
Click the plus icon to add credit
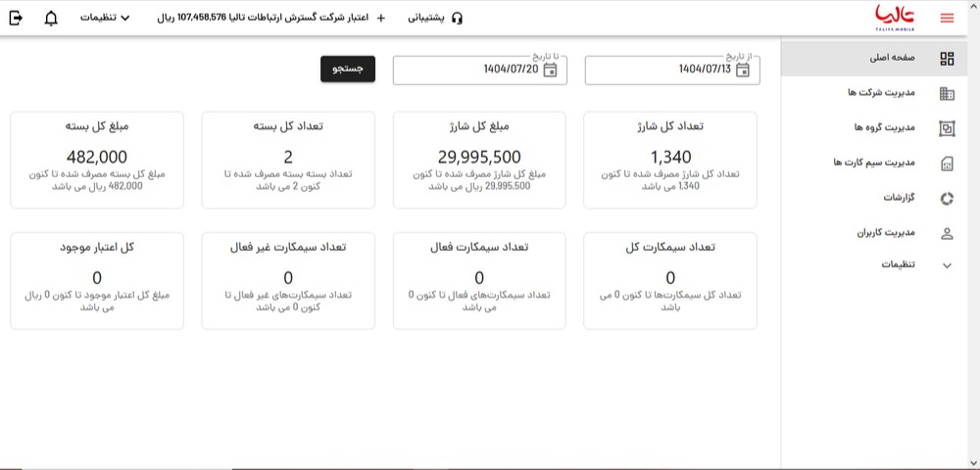(381, 18)
